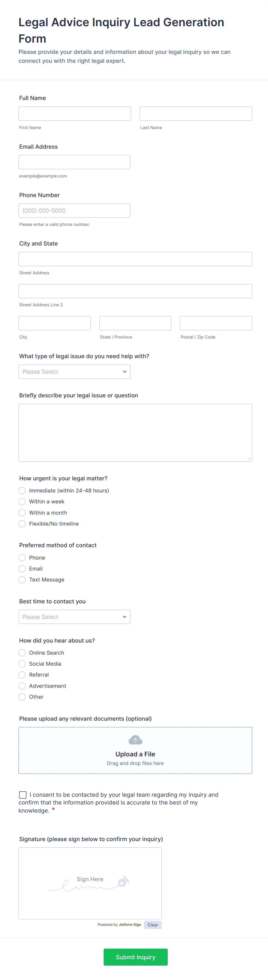Viewport: 268px width, 980px height.
Task: Check the consent to be contacted checkbox
Action: click(23, 795)
